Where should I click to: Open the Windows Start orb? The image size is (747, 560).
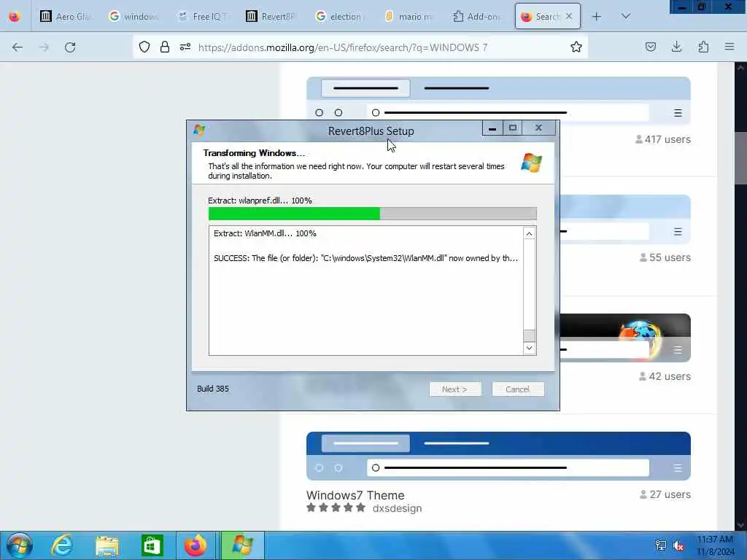(20, 545)
